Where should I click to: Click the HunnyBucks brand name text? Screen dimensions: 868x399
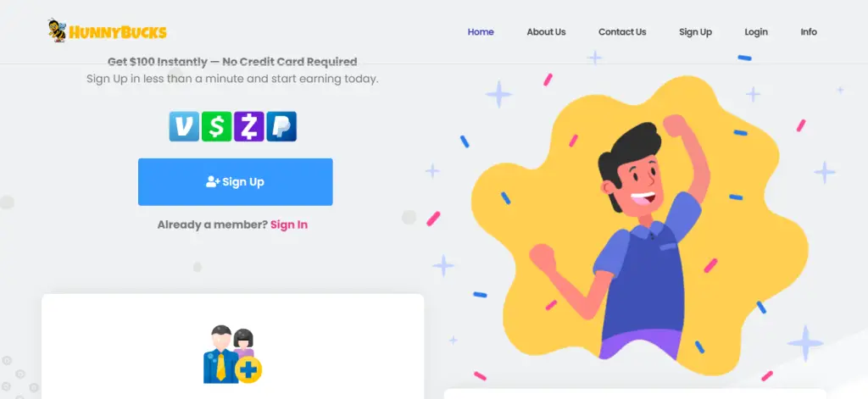pyautogui.click(x=117, y=33)
